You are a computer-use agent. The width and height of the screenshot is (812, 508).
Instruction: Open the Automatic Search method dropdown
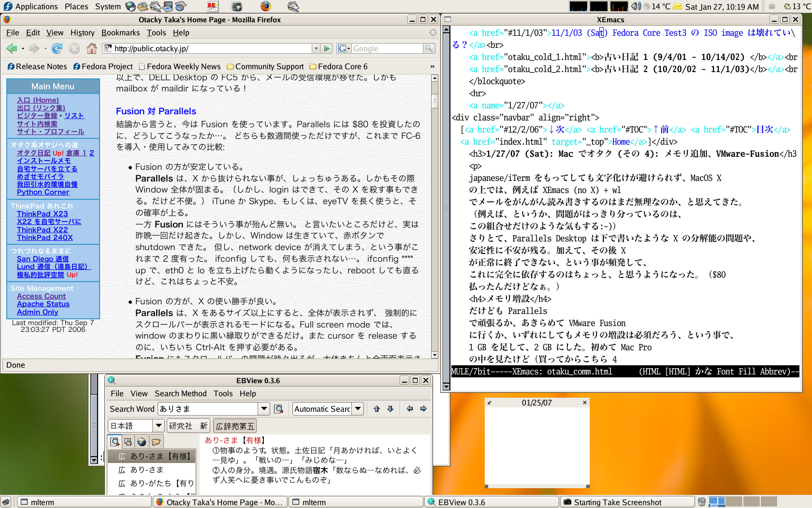358,409
